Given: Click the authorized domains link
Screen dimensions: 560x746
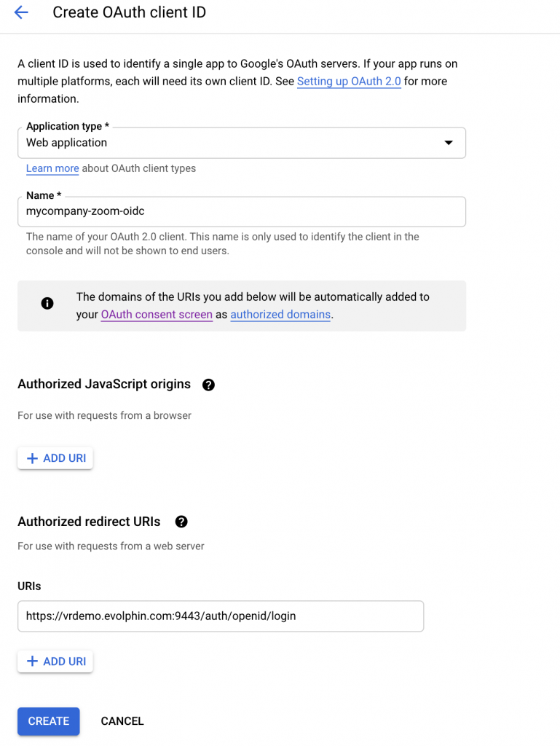Looking at the screenshot, I should point(280,315).
